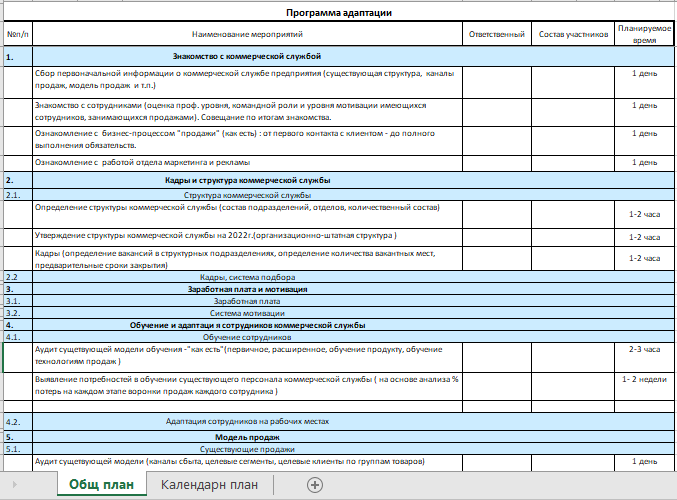The height and width of the screenshot is (500, 677).
Task: Select the Состав участников column header
Action: tap(572, 34)
